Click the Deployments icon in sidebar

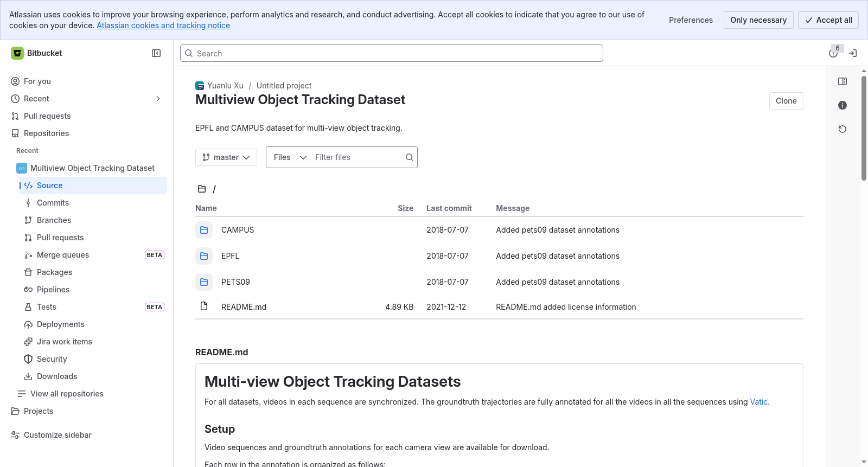(x=28, y=324)
